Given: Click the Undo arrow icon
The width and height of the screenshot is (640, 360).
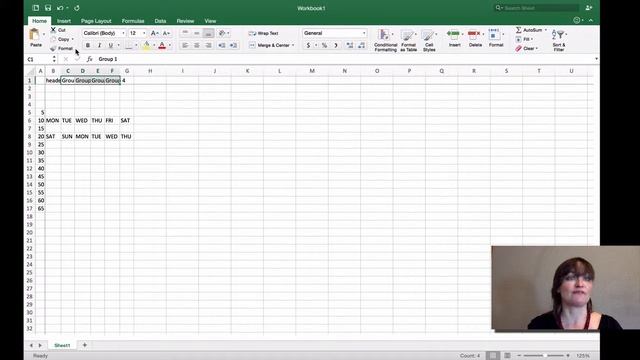Looking at the screenshot, I should pyautogui.click(x=60, y=8).
